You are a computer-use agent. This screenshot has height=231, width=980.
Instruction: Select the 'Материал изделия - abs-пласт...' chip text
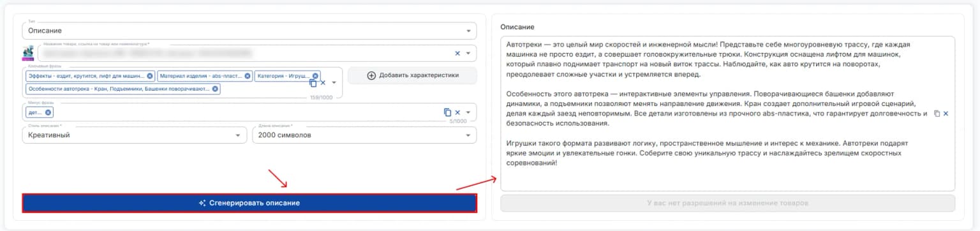click(x=202, y=76)
